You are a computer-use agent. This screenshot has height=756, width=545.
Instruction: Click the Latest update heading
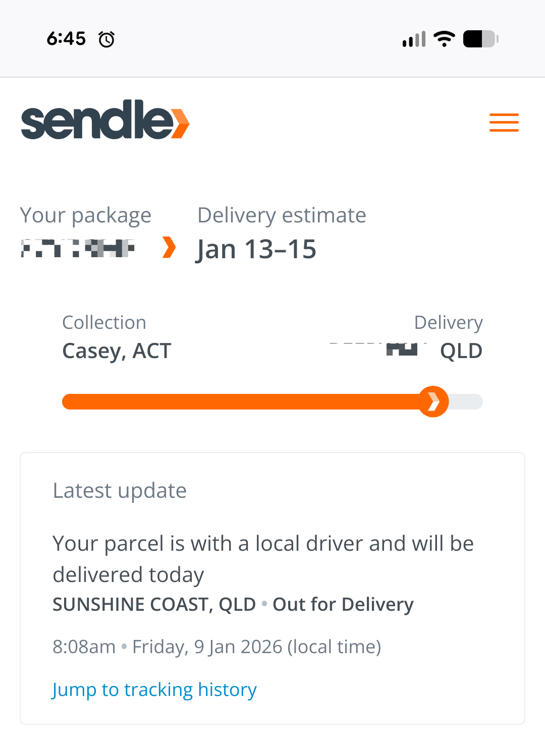pos(120,491)
